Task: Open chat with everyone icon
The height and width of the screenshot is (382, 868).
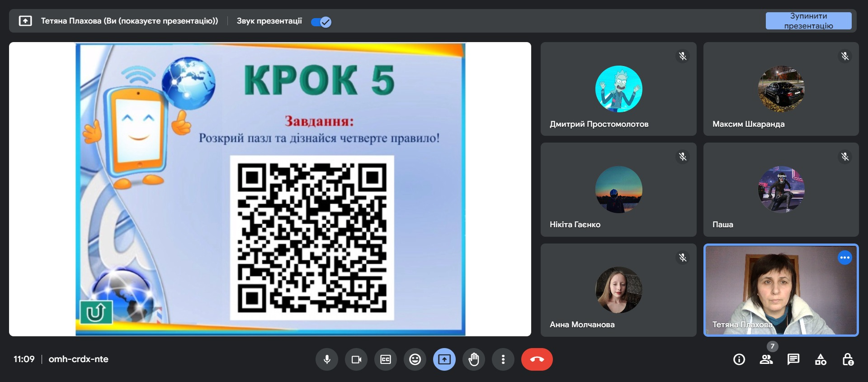Action: [793, 359]
